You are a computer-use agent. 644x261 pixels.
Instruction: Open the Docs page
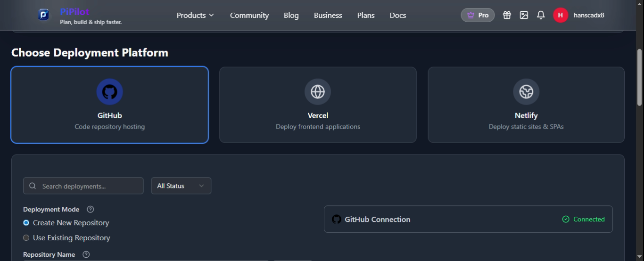[x=398, y=15]
